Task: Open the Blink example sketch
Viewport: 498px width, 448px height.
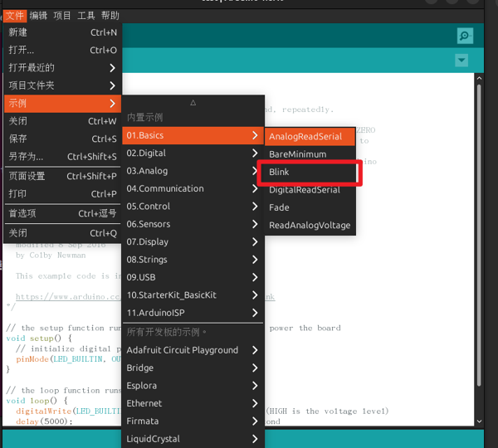Action: 279,172
